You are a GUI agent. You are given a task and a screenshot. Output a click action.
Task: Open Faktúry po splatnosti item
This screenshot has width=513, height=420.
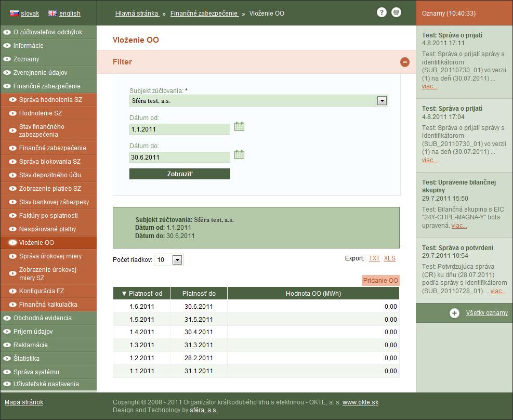48,216
